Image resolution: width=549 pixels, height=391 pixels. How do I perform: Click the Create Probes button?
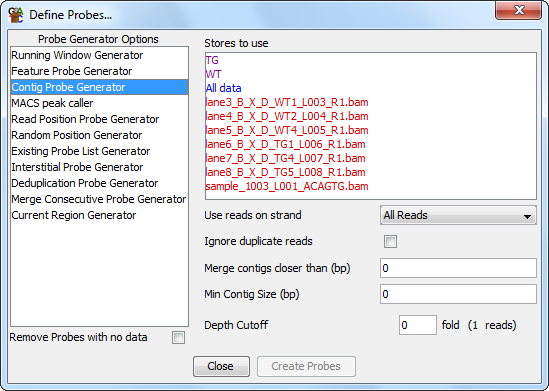point(306,366)
